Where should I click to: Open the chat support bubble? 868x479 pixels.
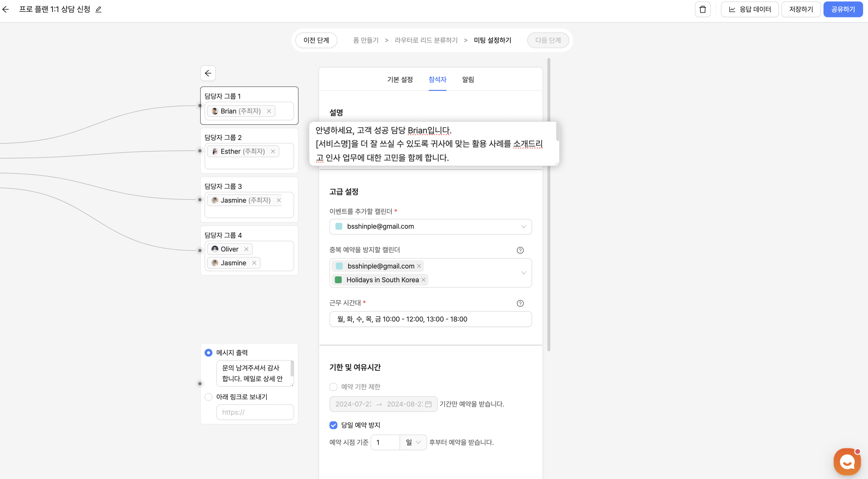click(x=847, y=462)
